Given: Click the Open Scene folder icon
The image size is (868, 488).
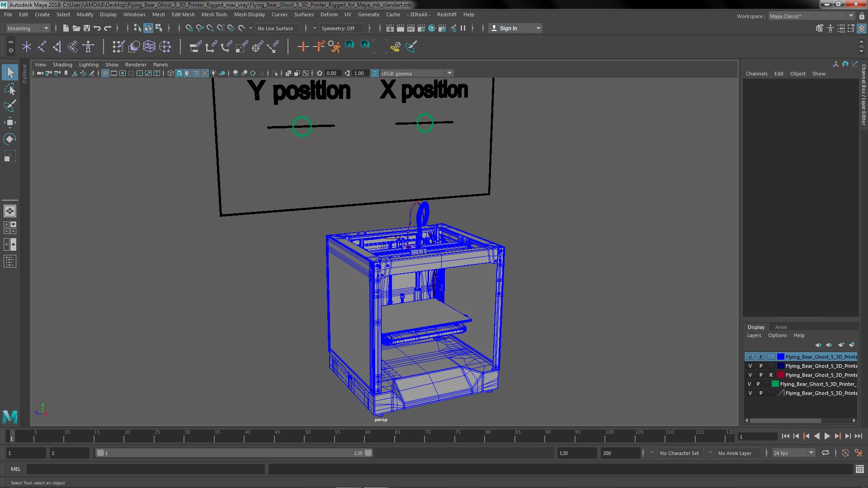Looking at the screenshot, I should coord(76,28).
